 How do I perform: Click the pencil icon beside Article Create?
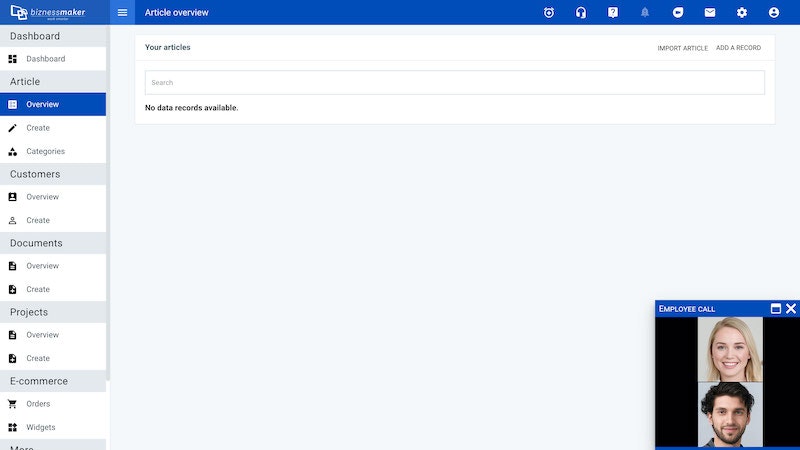click(x=13, y=128)
